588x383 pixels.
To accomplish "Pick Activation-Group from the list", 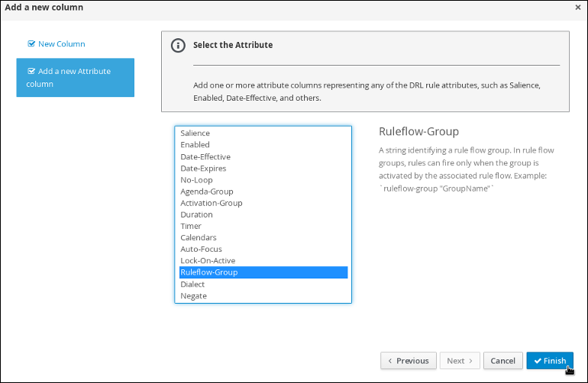I will click(x=263, y=203).
